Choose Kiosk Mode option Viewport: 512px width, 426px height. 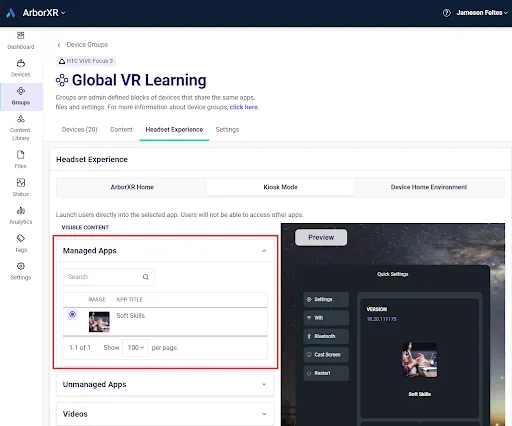coord(280,187)
